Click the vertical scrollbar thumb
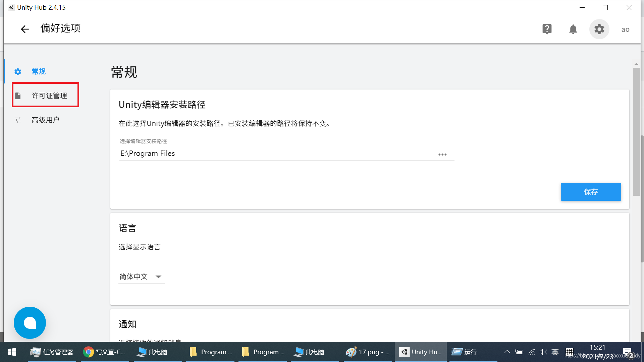The width and height of the screenshot is (644, 362). pos(636,131)
